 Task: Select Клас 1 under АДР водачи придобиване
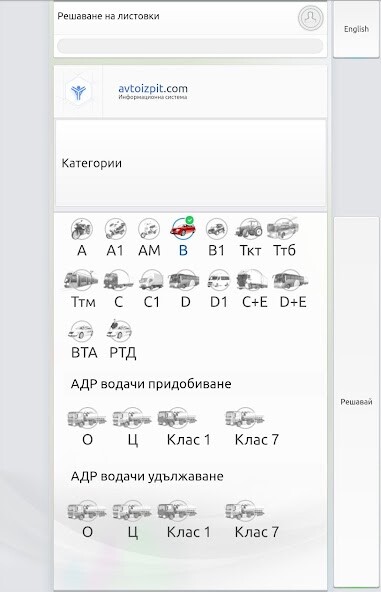click(x=177, y=418)
